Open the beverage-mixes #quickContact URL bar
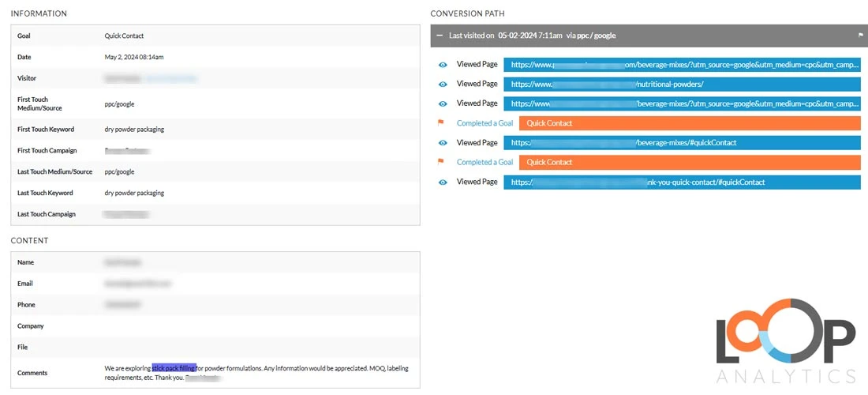Viewport: 868px width, 395px height. pos(682,143)
